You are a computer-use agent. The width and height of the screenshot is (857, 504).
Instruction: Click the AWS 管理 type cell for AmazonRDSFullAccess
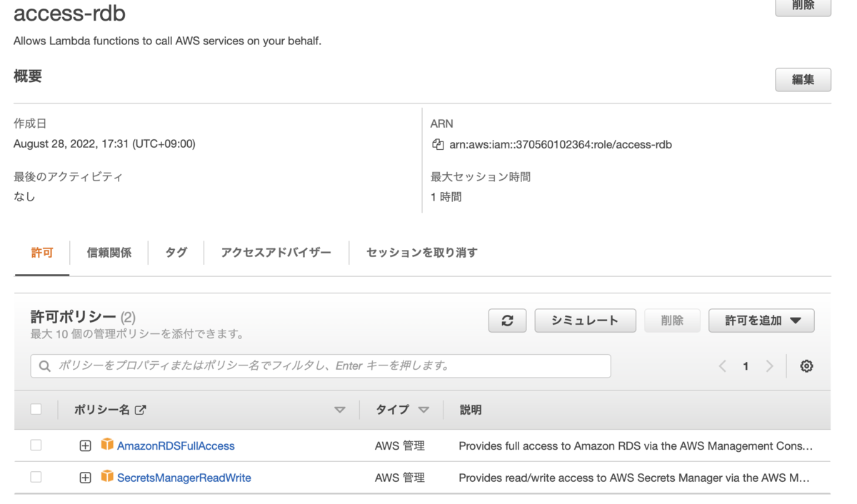[x=400, y=445]
